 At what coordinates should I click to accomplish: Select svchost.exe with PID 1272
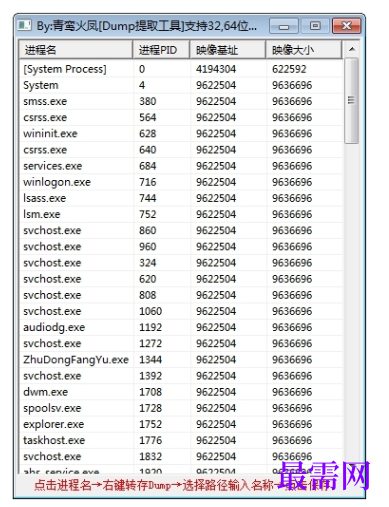click(x=181, y=343)
